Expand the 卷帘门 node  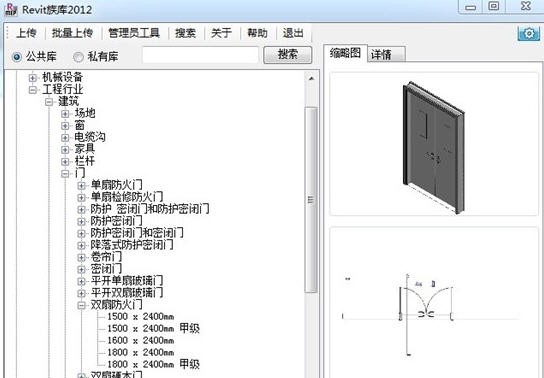tap(82, 257)
